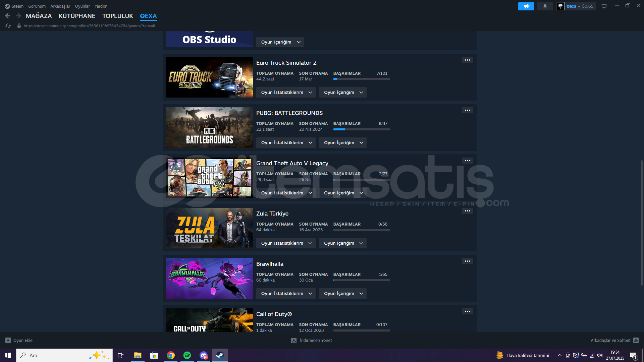Click PUBG achievements progress bar
The height and width of the screenshot is (362, 644).
point(362,129)
